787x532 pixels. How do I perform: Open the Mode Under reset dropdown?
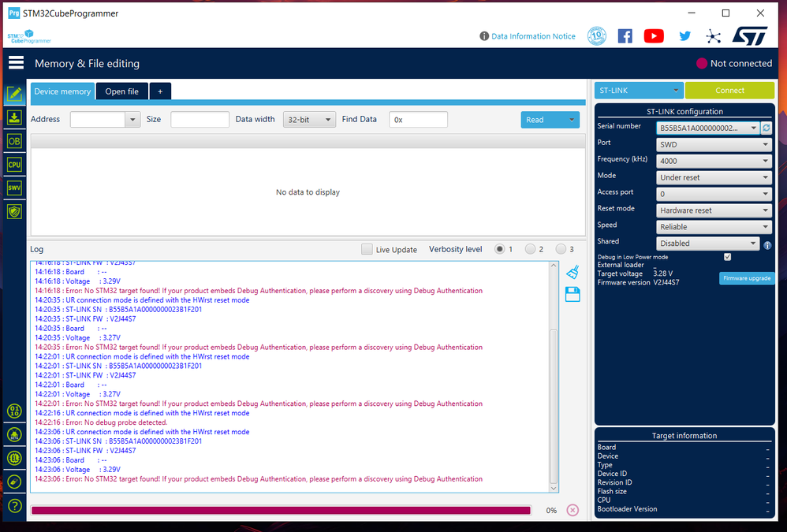tap(714, 177)
